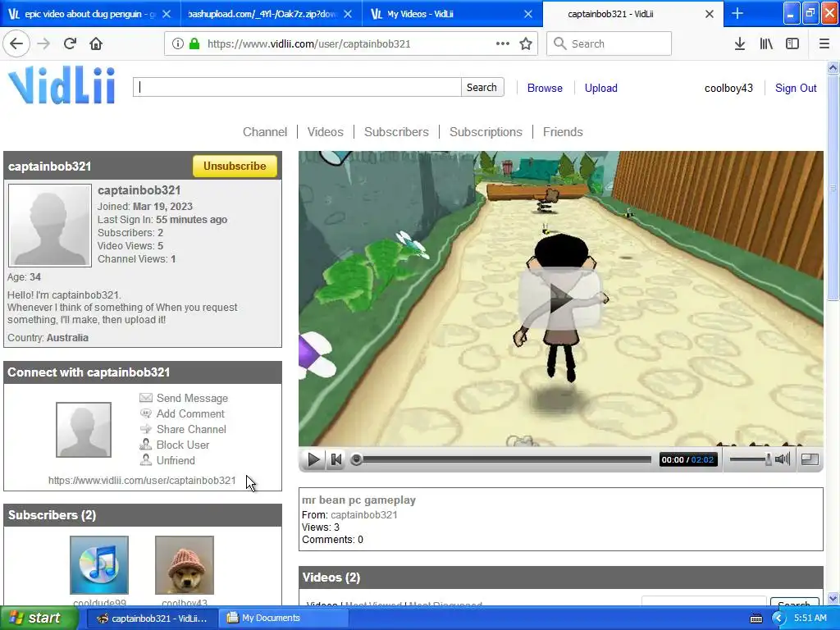Select captainbob321 - VidLii taskbar button
The width and height of the screenshot is (840, 630).
point(153,618)
